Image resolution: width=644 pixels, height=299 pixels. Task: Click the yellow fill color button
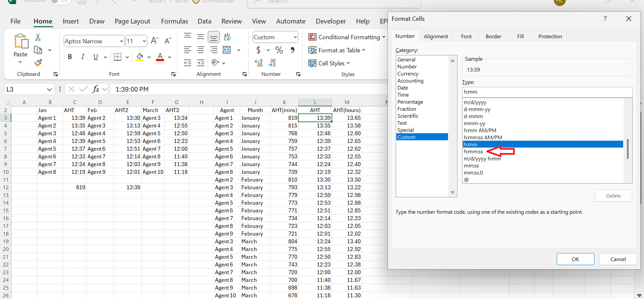coord(140,57)
